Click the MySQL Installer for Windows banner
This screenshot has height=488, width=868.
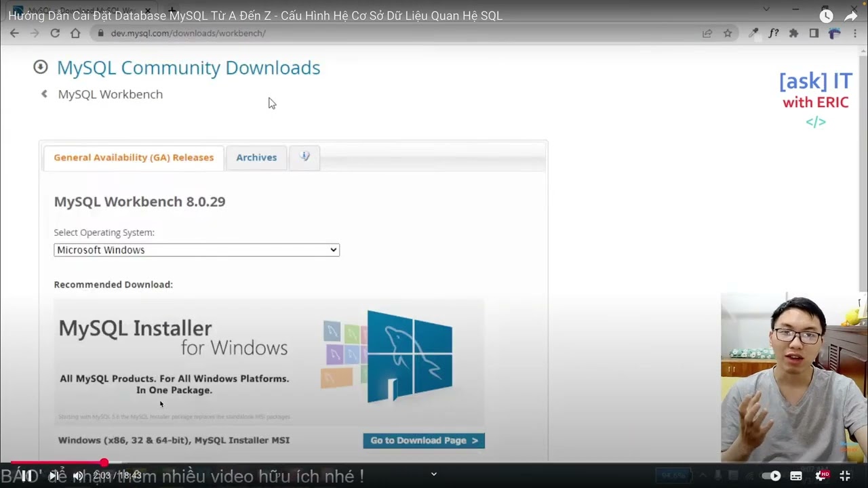click(x=269, y=361)
